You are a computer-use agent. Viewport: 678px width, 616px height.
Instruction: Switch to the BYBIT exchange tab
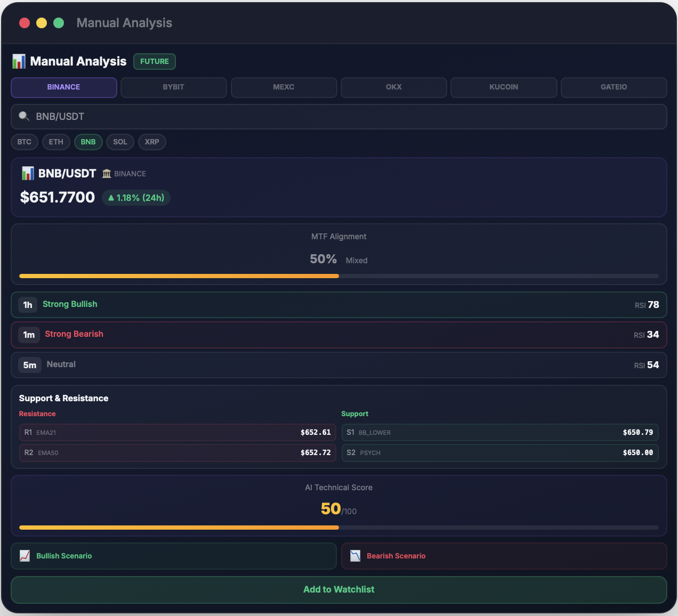point(173,87)
